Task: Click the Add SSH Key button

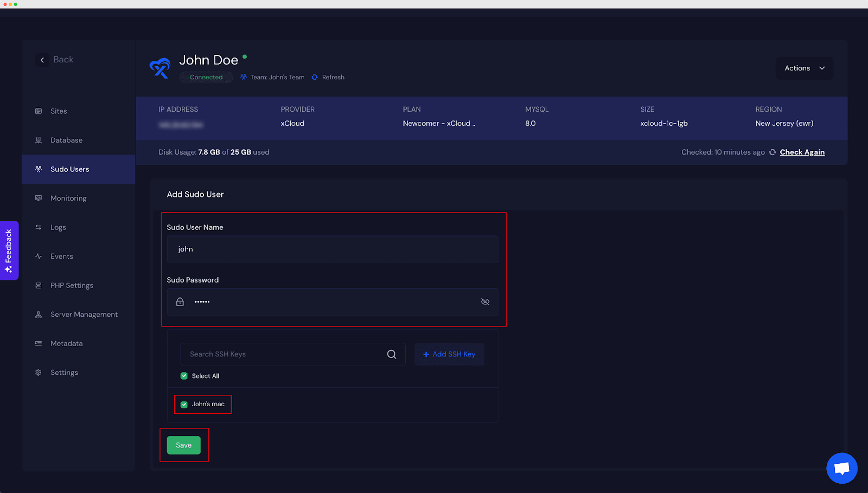Action: (449, 355)
